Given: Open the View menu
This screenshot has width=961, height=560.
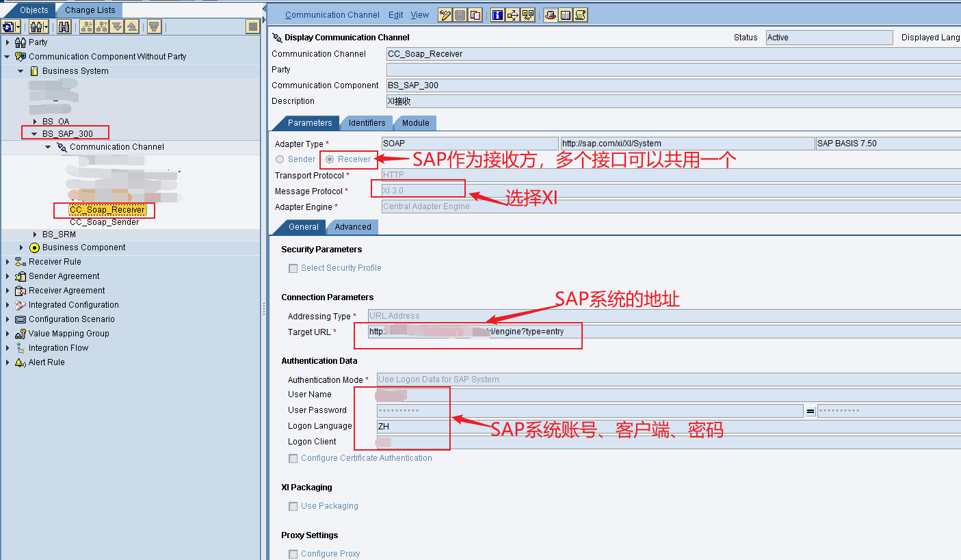Looking at the screenshot, I should pyautogui.click(x=420, y=15).
